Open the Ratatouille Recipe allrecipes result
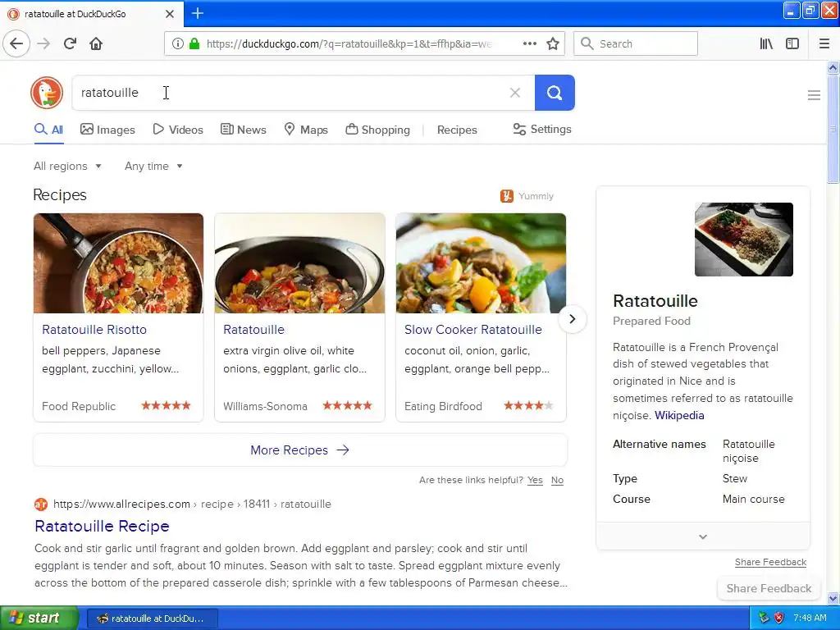Image resolution: width=840 pixels, height=630 pixels. [102, 526]
